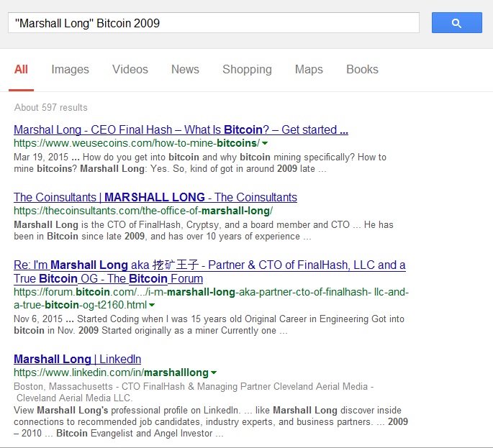
Task: Open the Marshal Long CEO Final Hash result
Action: (181, 129)
